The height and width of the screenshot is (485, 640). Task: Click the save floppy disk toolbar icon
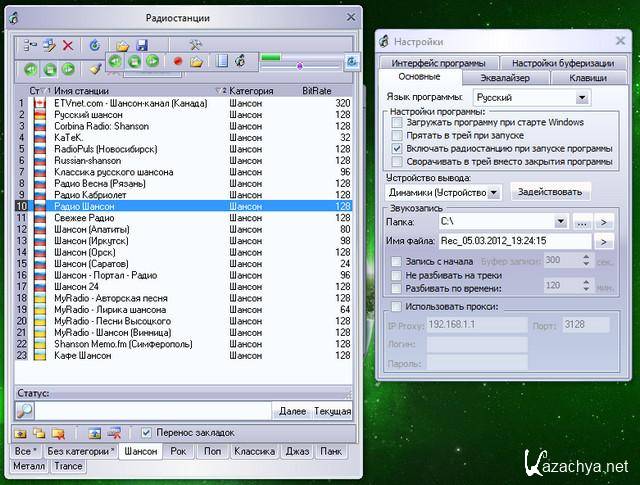click(142, 45)
